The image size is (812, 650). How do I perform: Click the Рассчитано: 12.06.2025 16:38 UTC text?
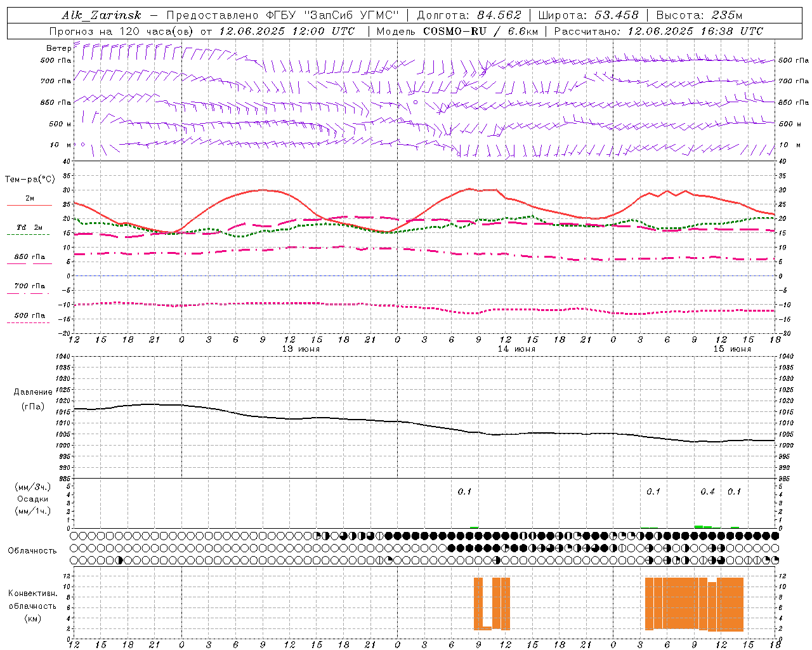(x=658, y=31)
